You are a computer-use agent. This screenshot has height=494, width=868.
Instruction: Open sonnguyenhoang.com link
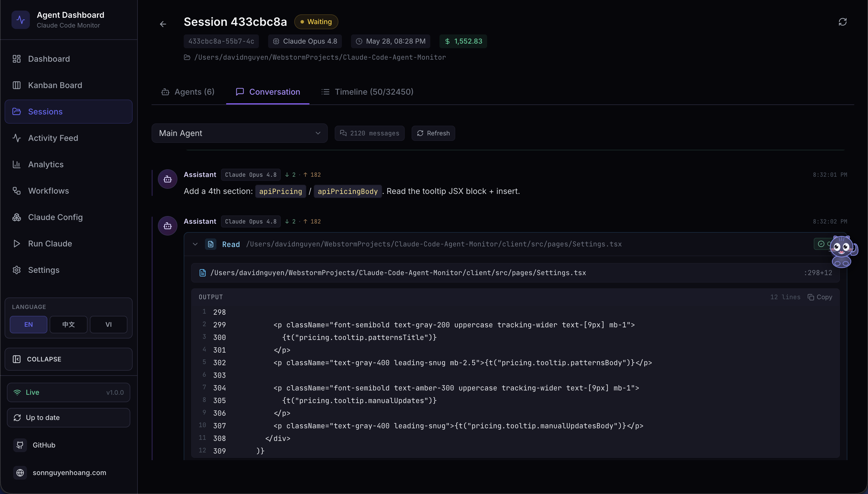tap(69, 472)
